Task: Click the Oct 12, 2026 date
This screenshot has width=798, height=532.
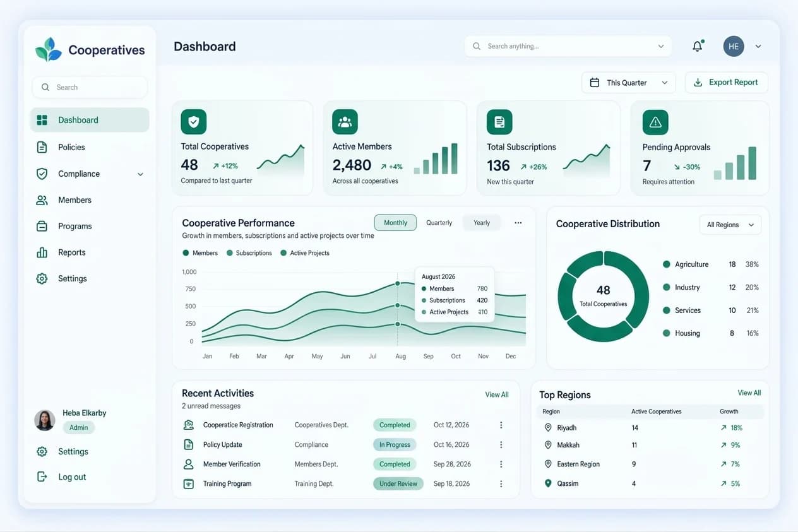Action: coord(451,425)
